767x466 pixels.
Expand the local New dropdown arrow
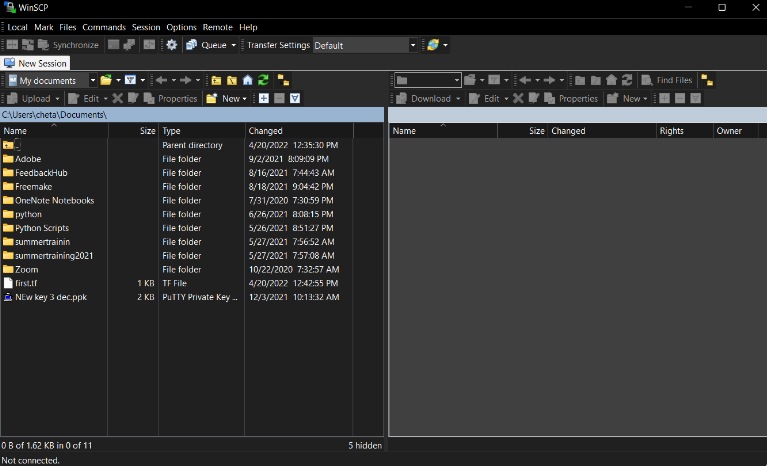pyautogui.click(x=245, y=99)
